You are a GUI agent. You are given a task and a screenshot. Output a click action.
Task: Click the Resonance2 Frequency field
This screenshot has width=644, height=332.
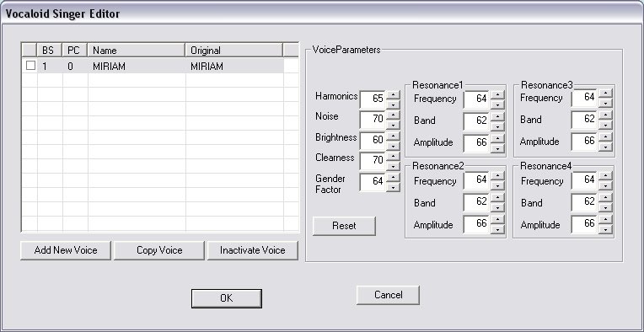click(x=477, y=180)
